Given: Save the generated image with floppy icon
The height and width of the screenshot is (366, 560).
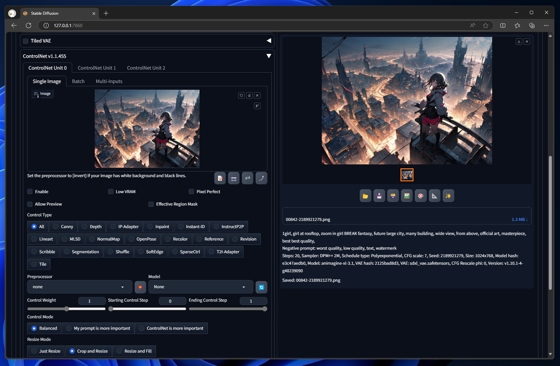Looking at the screenshot, I should pos(379,196).
